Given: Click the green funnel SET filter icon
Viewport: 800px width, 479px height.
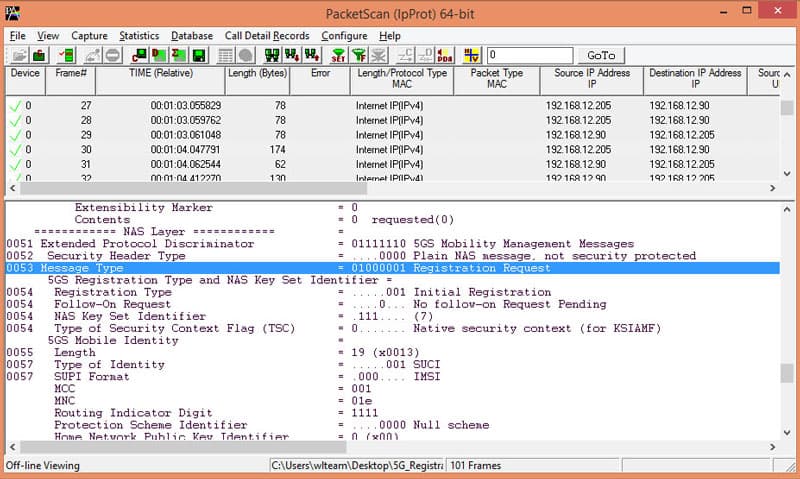Looking at the screenshot, I should 338,55.
